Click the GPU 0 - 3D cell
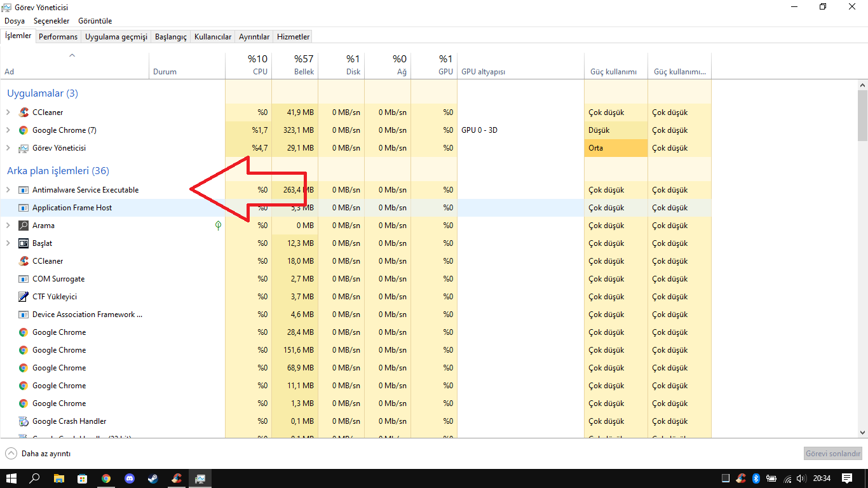Screen dimensions: 868x488 pos(520,130)
